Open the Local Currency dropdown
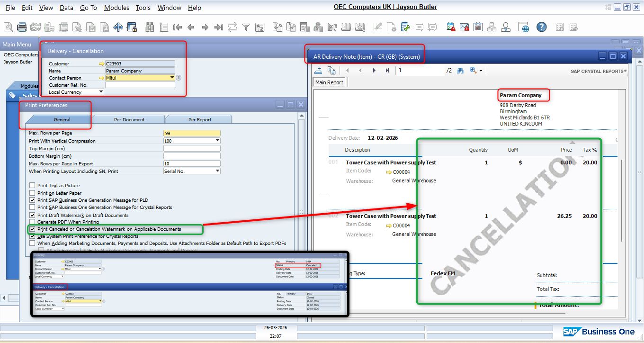Viewport: 644px width, 343px height. [101, 92]
